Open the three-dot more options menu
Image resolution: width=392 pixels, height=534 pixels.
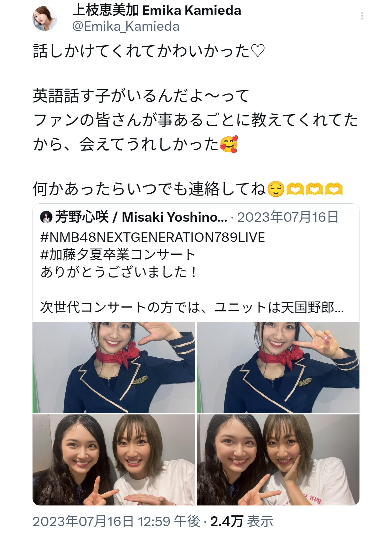pyautogui.click(x=362, y=16)
